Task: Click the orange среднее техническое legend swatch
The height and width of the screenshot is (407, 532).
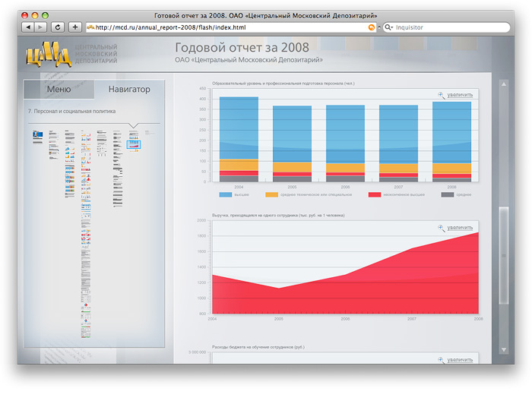Action: pyautogui.click(x=271, y=195)
